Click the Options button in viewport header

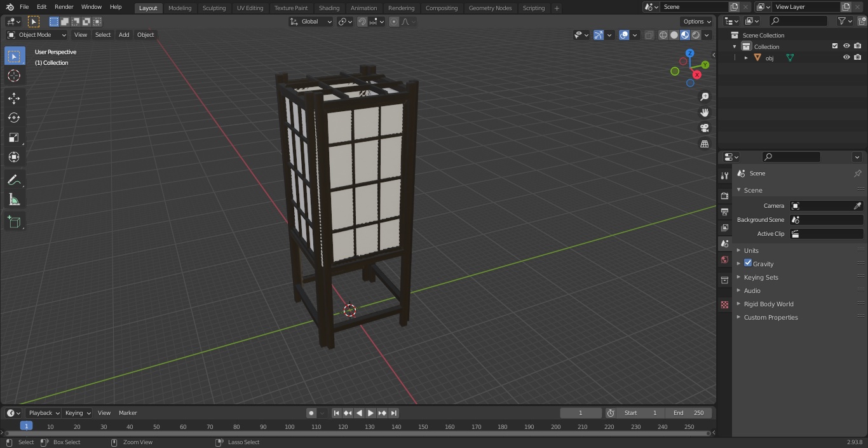697,22
